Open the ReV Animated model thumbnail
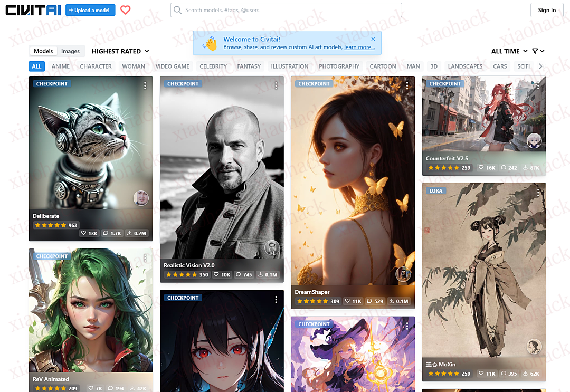The image size is (570, 392). point(90,311)
